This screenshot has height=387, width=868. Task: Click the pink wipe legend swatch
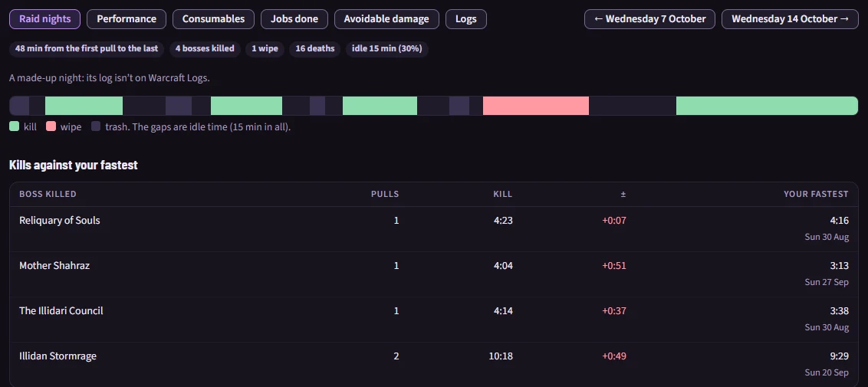click(x=51, y=126)
